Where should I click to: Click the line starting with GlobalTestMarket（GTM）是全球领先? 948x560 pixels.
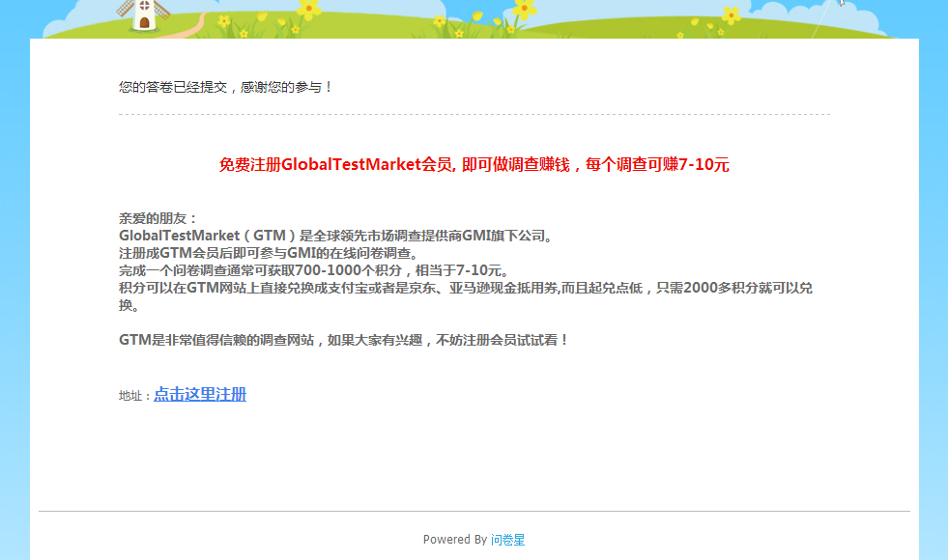(336, 236)
